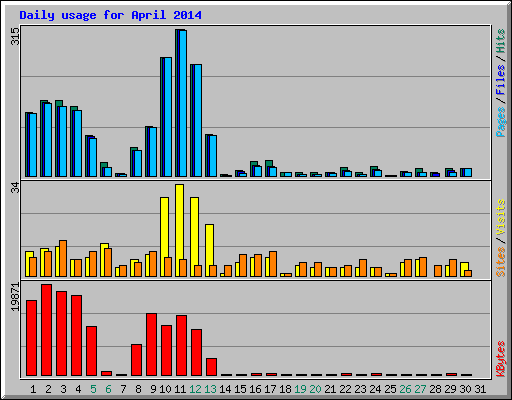The height and width of the screenshot is (400, 512).
Task: Click the Visits legend label
Action: click(x=500, y=217)
